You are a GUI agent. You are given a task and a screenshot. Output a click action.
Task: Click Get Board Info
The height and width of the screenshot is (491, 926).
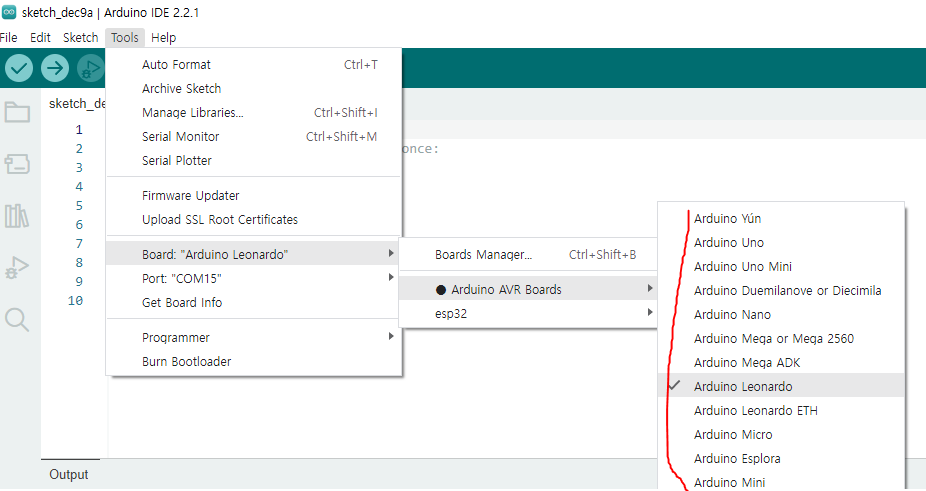point(254,303)
